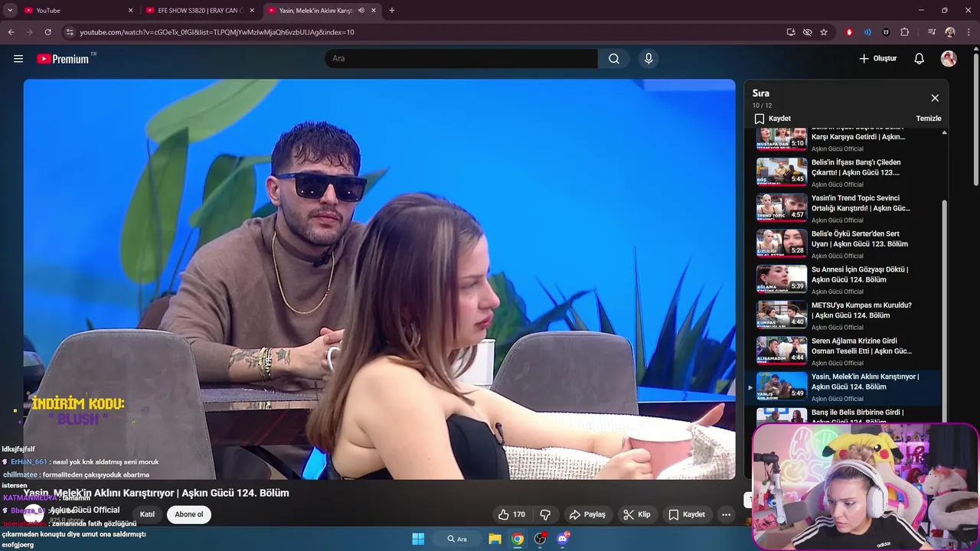
Task: Click Oluştur to create content
Action: [877, 59]
